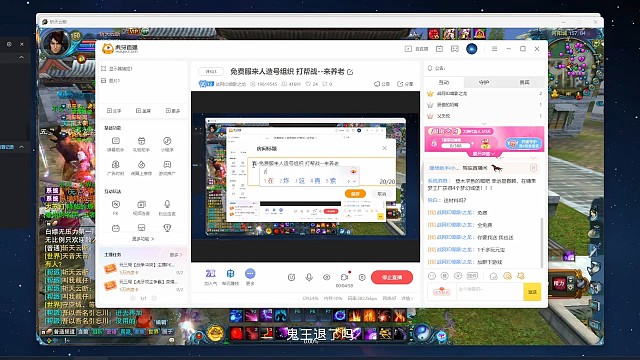This screenshot has height=360, width=640.
Task: Switch to the 守护 tab
Action: click(x=484, y=82)
